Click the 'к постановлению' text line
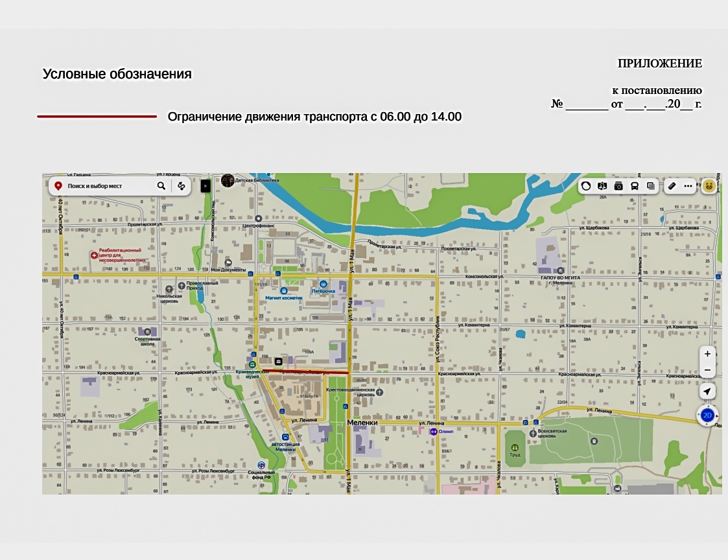The width and height of the screenshot is (728, 560). 657,90
